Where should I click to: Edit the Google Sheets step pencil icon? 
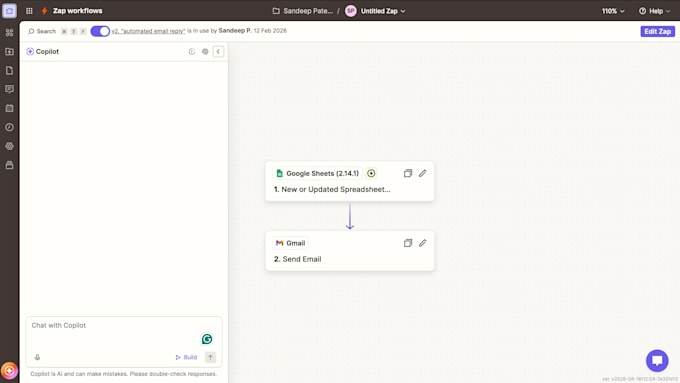(x=423, y=173)
